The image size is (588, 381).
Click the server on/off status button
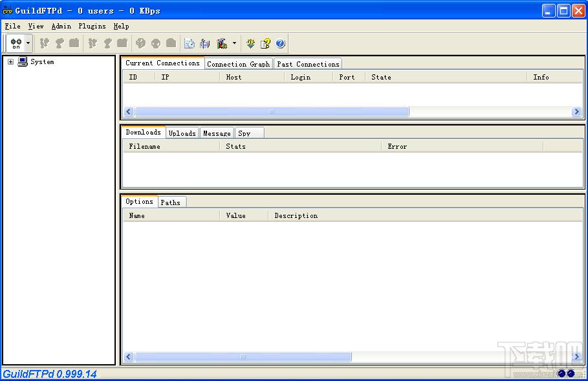tap(16, 43)
